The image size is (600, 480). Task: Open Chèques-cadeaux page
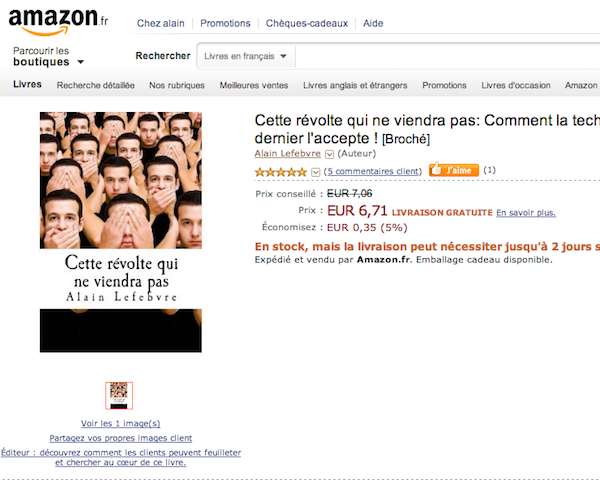tap(307, 23)
